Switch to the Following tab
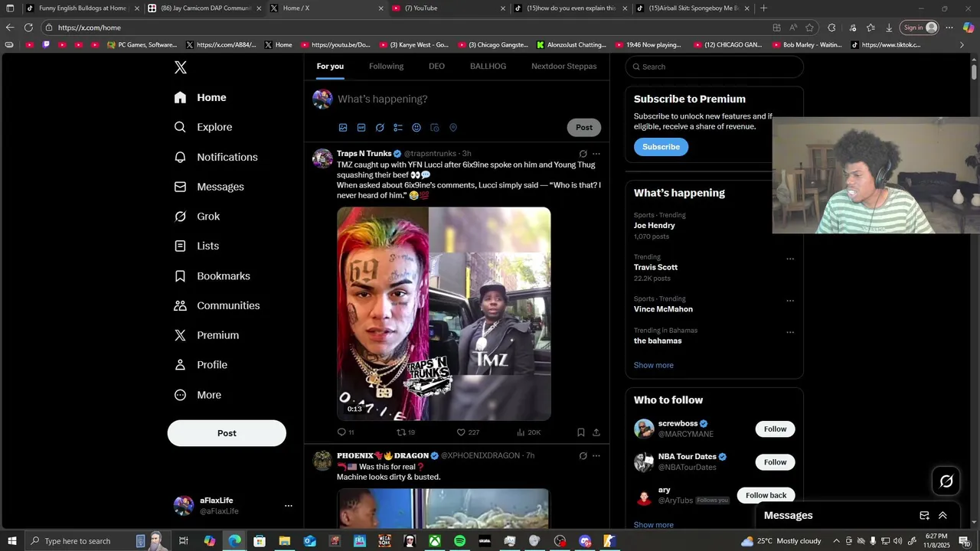 click(386, 67)
